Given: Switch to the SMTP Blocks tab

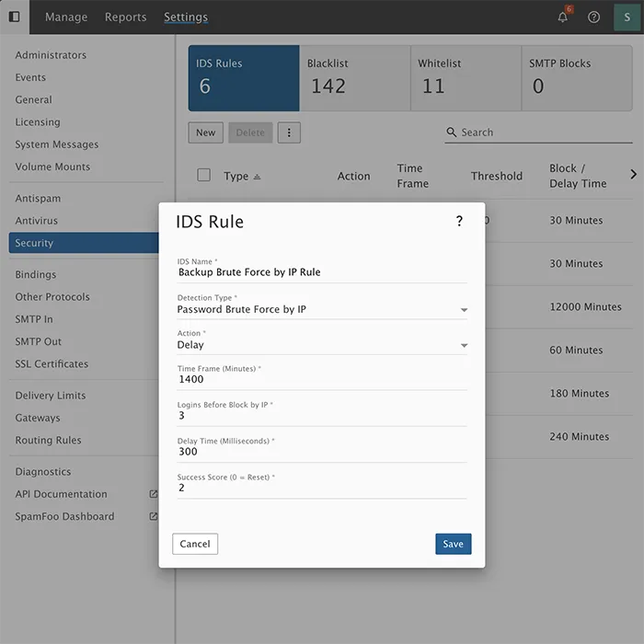Looking at the screenshot, I should pyautogui.click(x=577, y=78).
